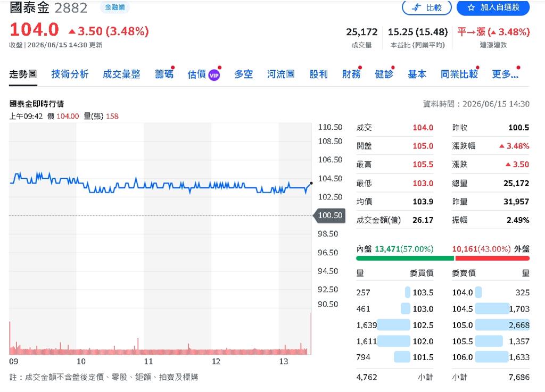Open the 同業比較 tab

tap(459, 74)
